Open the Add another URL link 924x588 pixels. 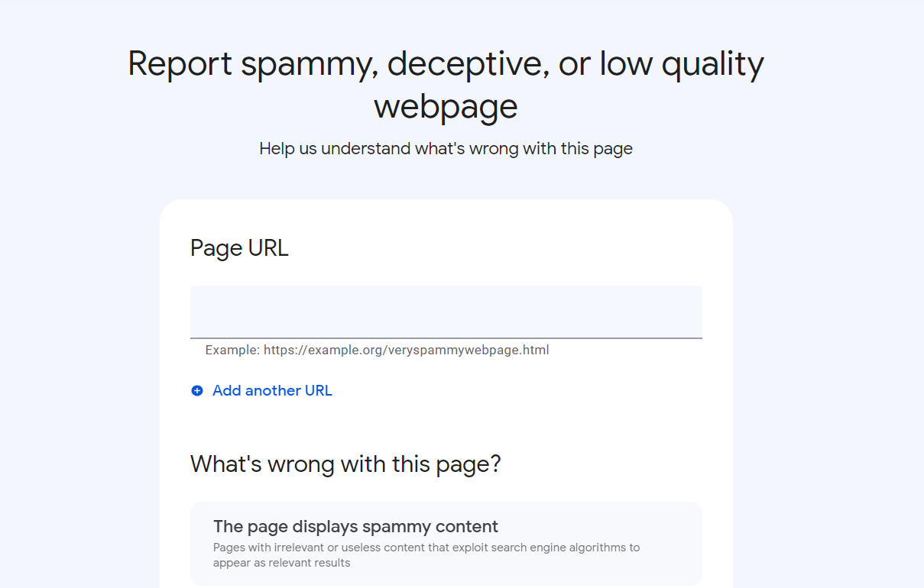click(261, 391)
